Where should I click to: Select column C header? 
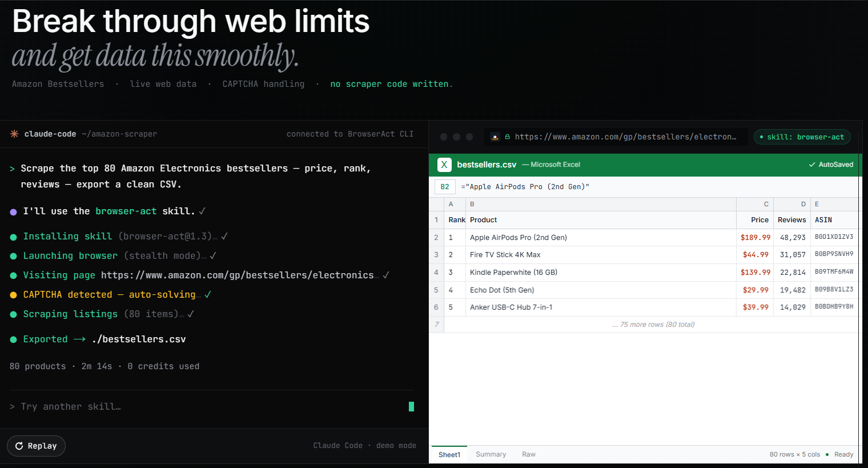755,204
